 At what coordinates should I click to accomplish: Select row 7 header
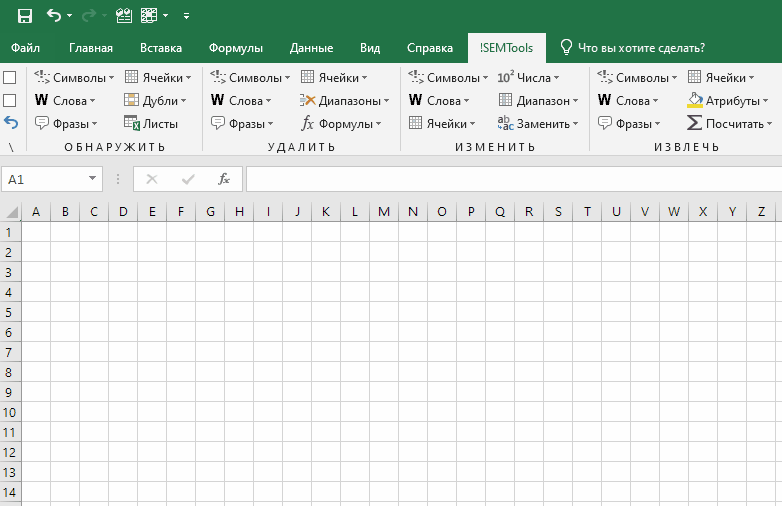[x=9, y=352]
